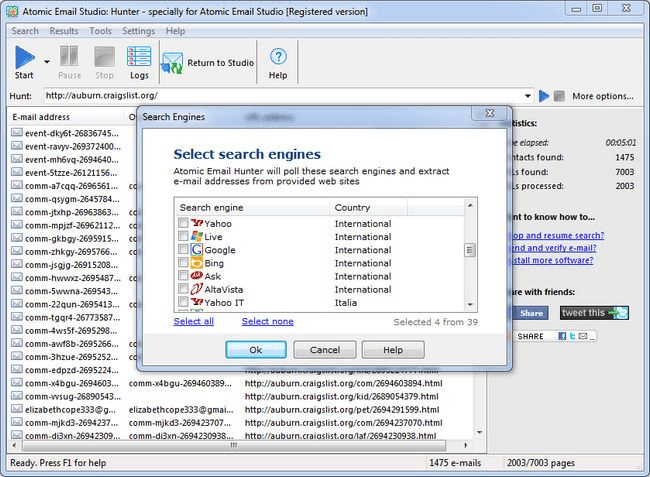Check the Yahoo search engine checkbox
The height and width of the screenshot is (477, 650).
click(183, 223)
